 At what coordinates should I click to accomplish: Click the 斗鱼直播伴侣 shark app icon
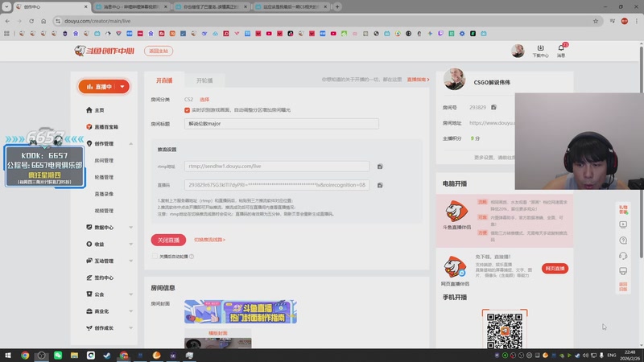point(456,211)
